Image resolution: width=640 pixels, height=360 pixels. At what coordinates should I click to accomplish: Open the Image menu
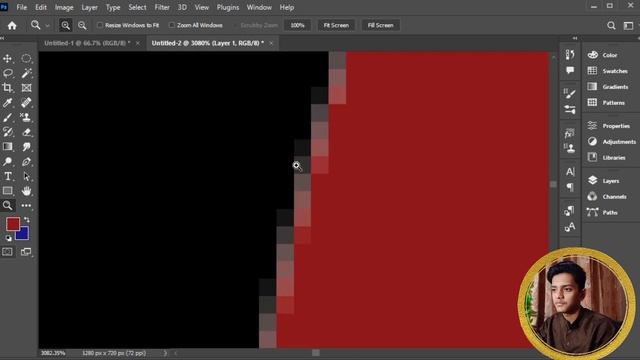point(64,7)
